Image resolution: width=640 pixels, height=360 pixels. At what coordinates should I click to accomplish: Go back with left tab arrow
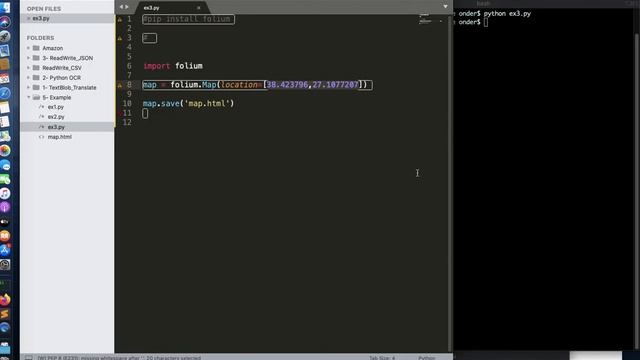pos(121,7)
